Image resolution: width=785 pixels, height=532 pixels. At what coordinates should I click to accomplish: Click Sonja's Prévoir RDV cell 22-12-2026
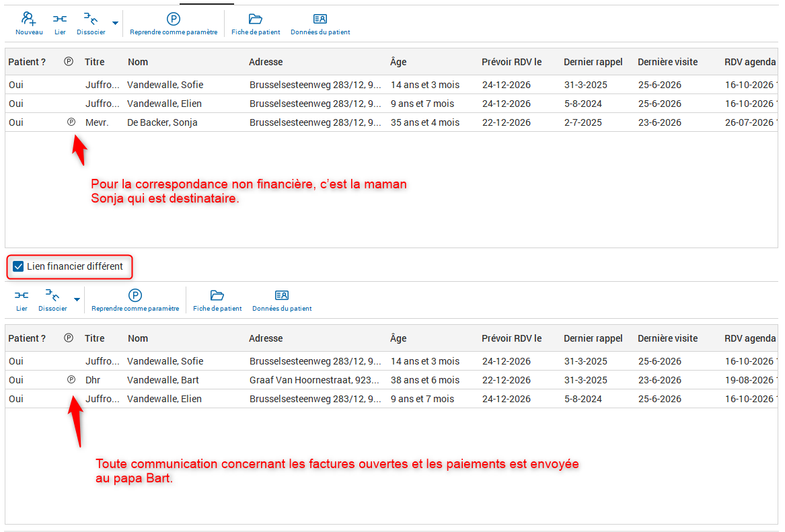(x=506, y=122)
